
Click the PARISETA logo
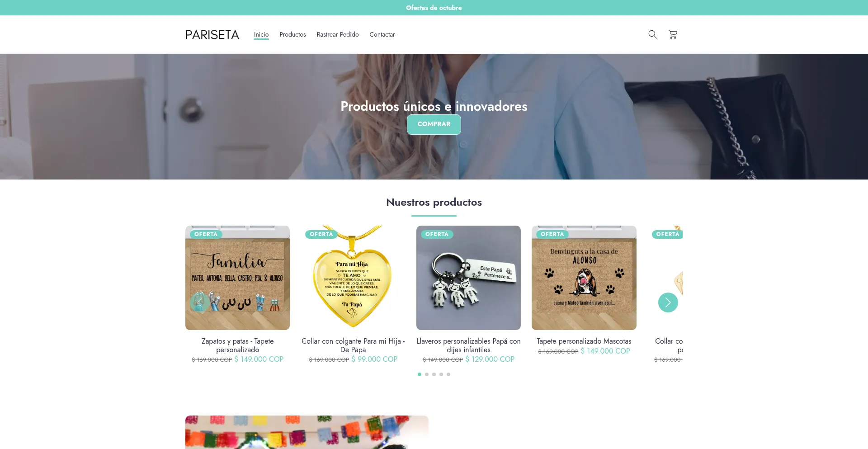click(212, 35)
